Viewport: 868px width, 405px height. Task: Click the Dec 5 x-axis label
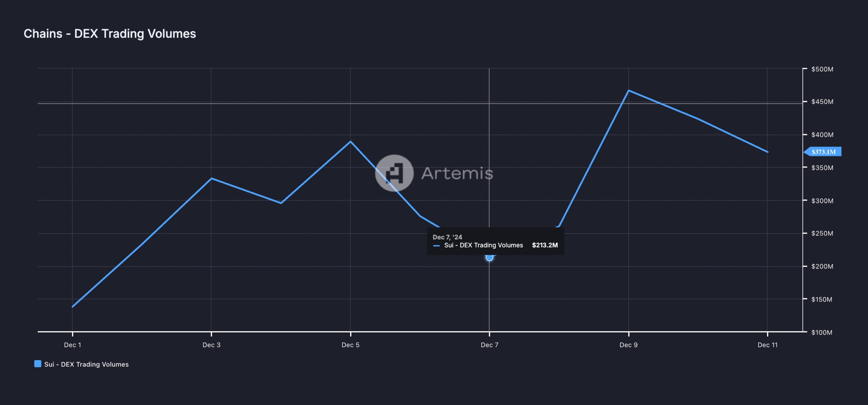[x=350, y=345]
